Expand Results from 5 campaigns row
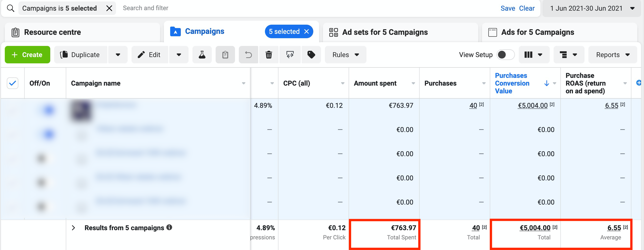This screenshot has width=644, height=250. pos(73,228)
